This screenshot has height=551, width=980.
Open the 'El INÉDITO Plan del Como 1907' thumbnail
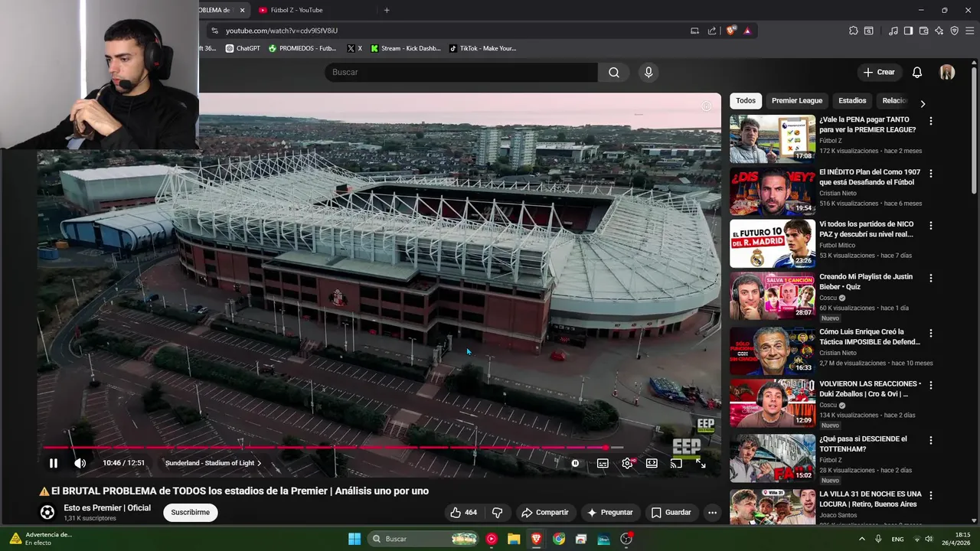(x=772, y=191)
